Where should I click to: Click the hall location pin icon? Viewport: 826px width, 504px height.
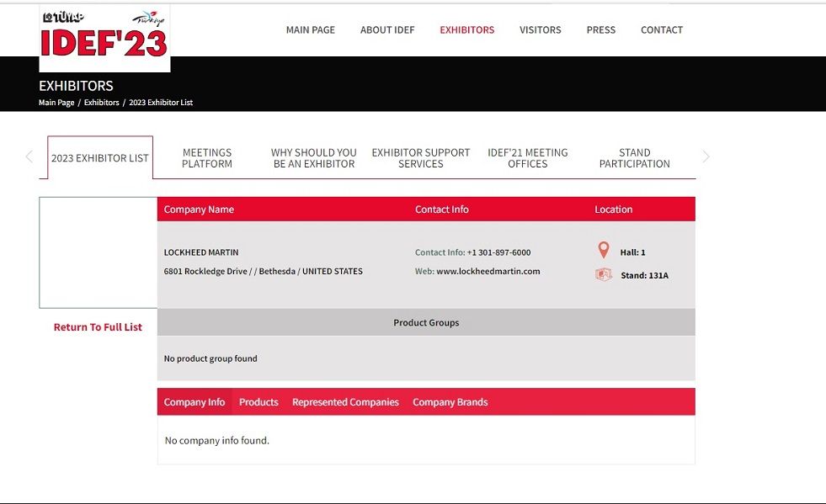[603, 250]
